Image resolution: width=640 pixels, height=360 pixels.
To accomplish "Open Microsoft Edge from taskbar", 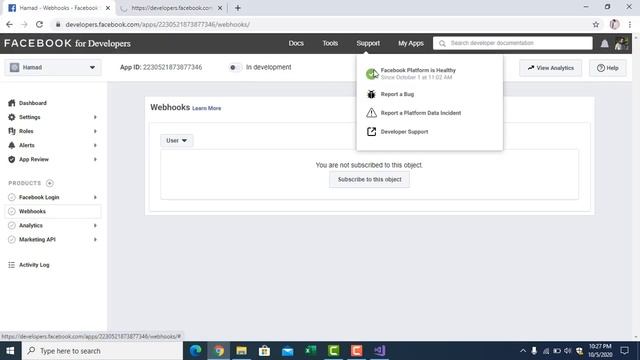I will pyautogui.click(x=196, y=351).
